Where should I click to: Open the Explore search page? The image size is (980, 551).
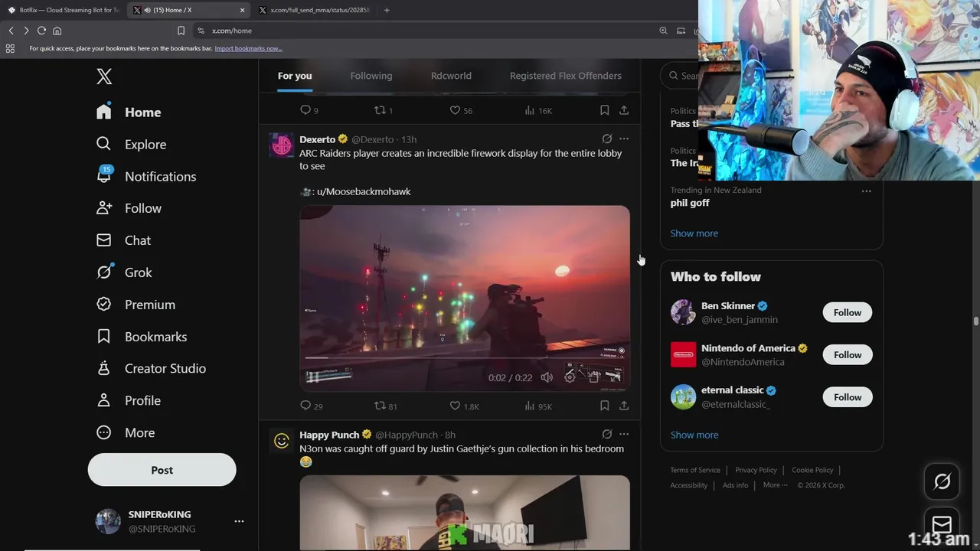click(131, 145)
